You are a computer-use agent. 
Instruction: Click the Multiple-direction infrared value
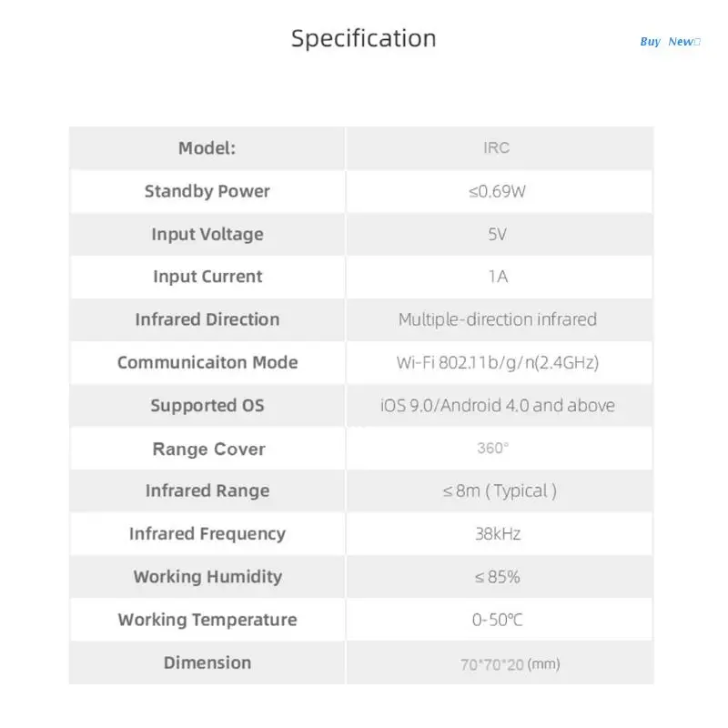pos(497,319)
